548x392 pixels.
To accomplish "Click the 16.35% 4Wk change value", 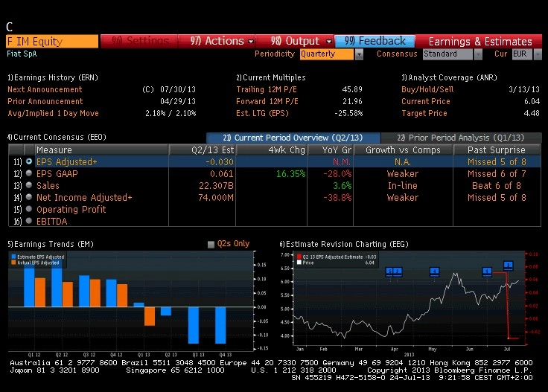I will [x=291, y=174].
